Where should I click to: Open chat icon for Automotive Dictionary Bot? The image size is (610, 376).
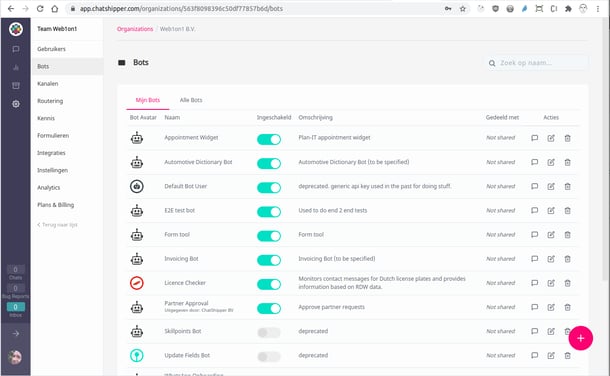click(x=535, y=162)
